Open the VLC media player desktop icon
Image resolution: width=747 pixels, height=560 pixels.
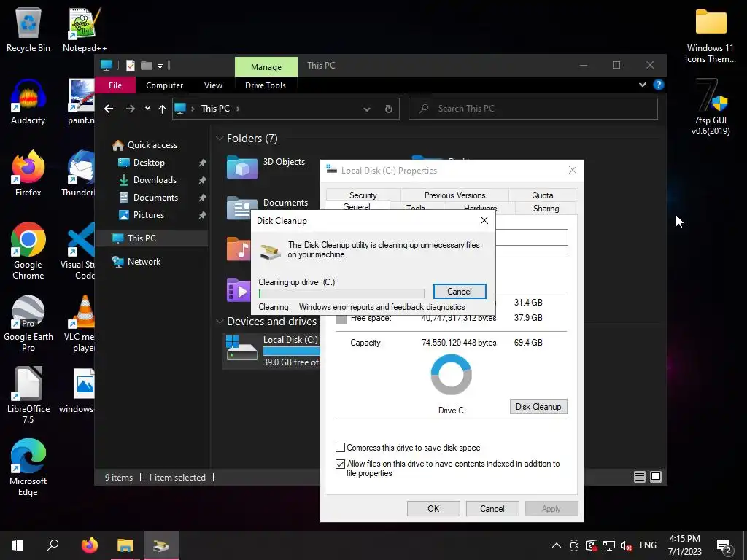click(x=80, y=324)
